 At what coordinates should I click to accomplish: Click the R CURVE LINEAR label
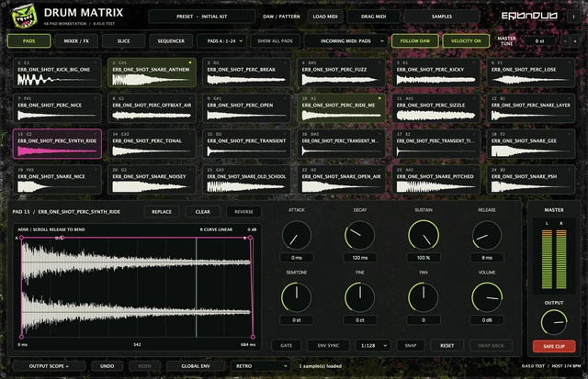(x=216, y=229)
